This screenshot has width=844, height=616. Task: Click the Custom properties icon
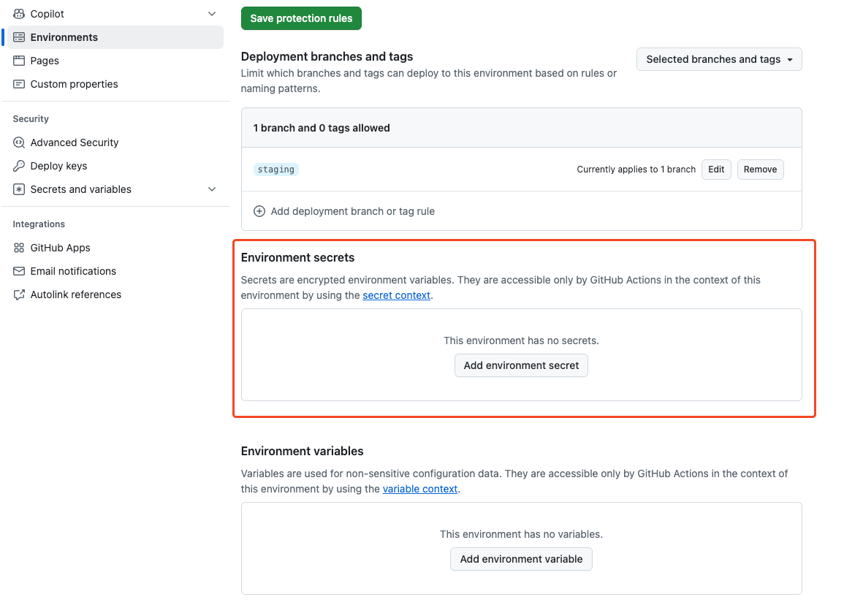[x=19, y=84]
